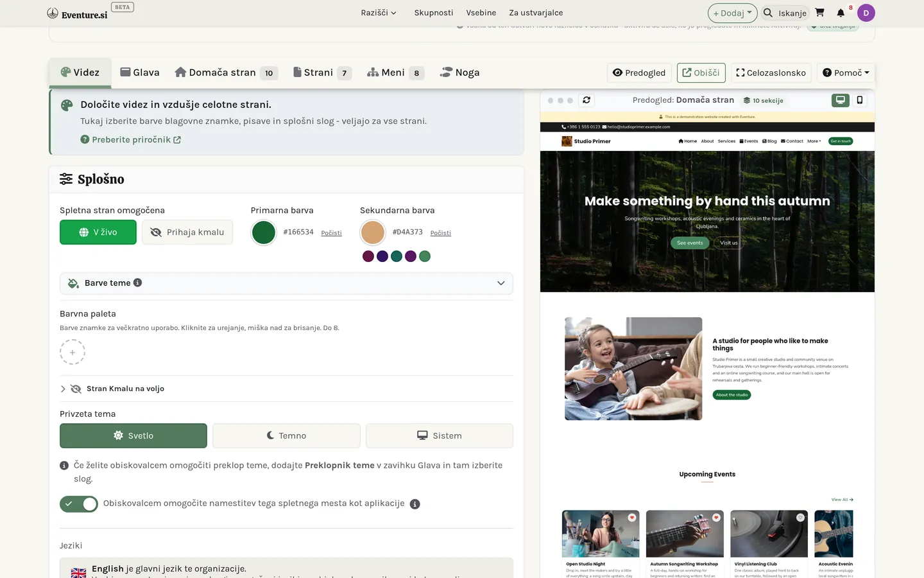Open the Strani tab

coord(323,73)
